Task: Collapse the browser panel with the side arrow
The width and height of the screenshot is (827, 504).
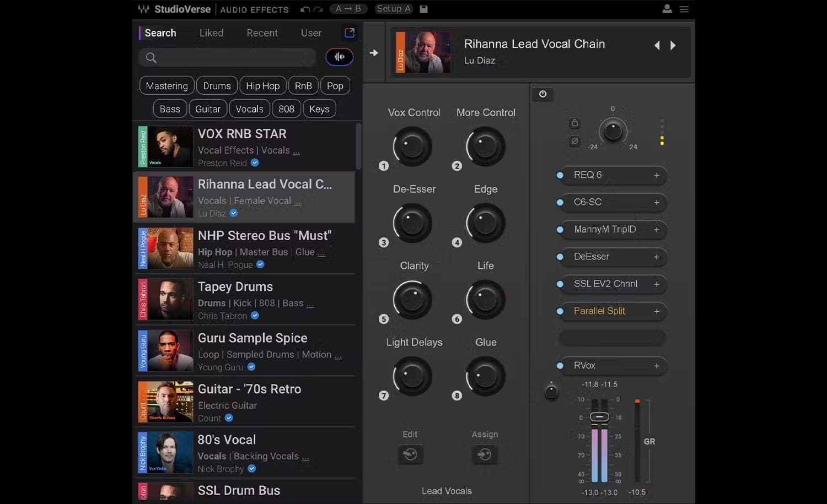Action: (374, 52)
